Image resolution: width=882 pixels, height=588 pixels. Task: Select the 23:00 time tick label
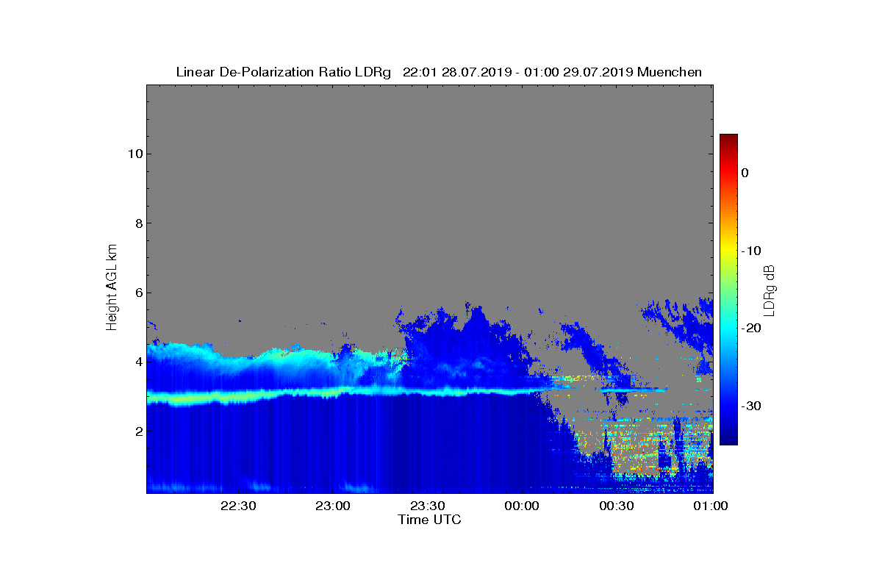[x=333, y=506]
